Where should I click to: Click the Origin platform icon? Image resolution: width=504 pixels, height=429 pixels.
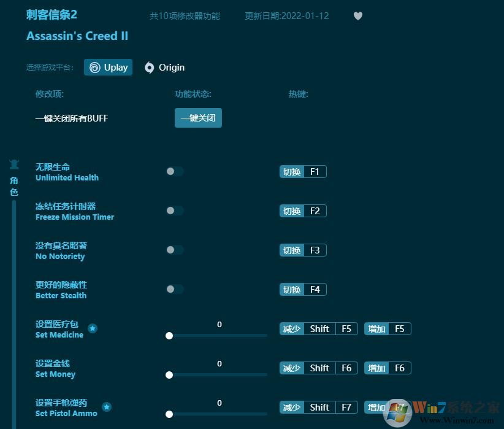coord(150,68)
